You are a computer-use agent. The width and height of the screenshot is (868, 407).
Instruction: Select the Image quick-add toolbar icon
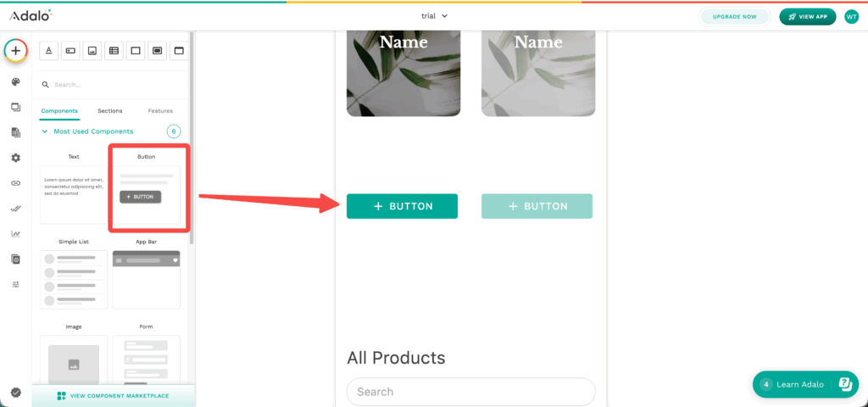coord(92,51)
